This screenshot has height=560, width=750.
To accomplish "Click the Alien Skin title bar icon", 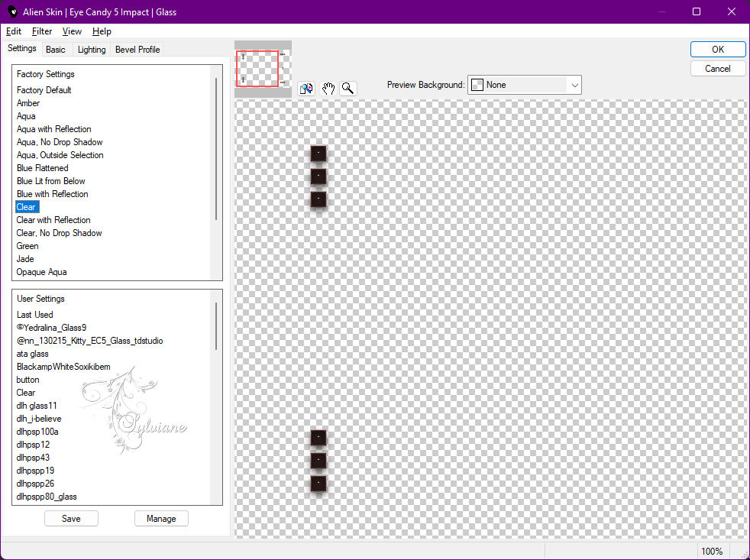I will [x=12, y=11].
